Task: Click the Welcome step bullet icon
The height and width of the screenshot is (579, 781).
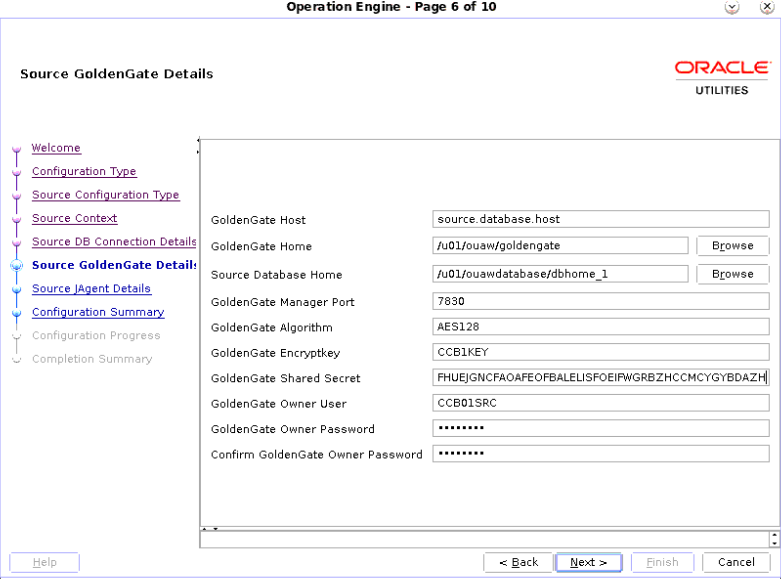Action: tap(16, 149)
